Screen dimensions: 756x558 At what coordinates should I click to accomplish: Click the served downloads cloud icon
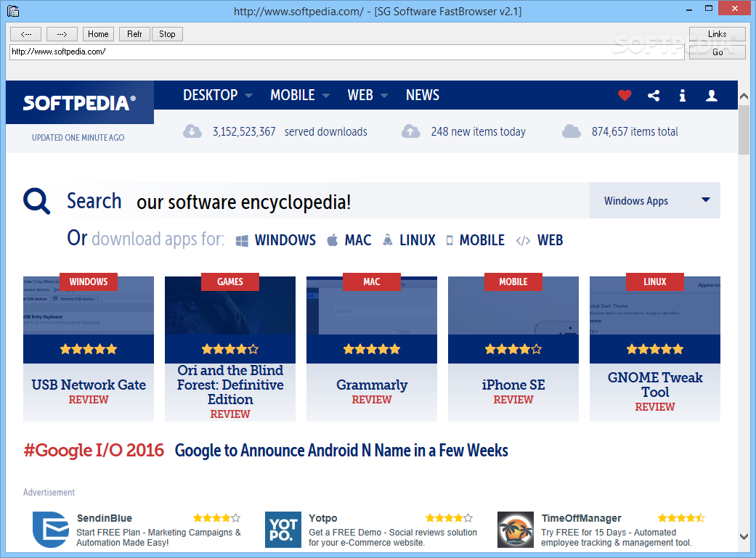[x=192, y=131]
